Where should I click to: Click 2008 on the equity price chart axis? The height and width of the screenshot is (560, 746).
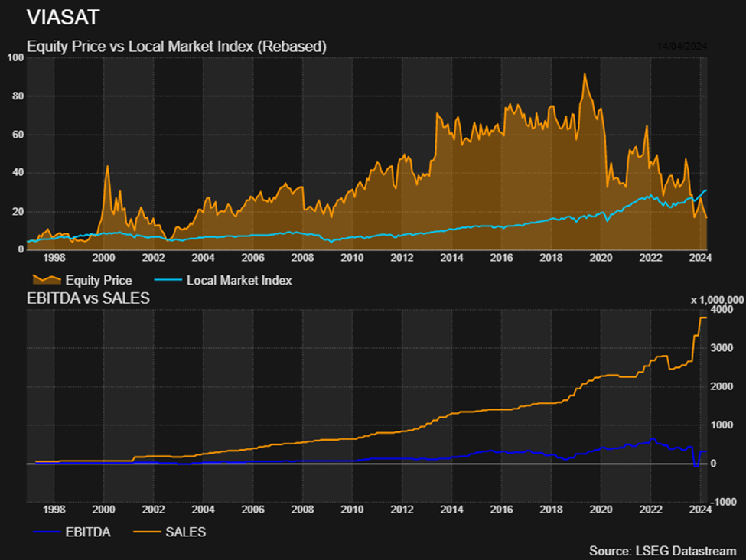click(302, 258)
